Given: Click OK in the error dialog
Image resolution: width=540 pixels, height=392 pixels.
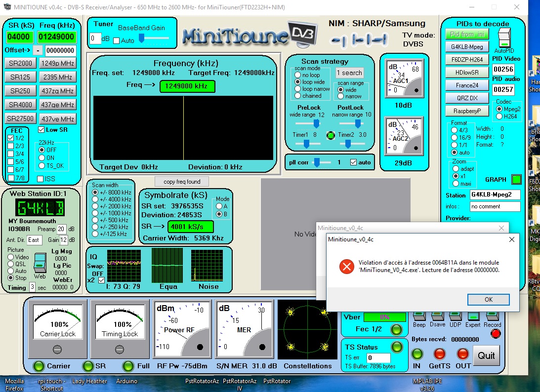Looking at the screenshot, I should [x=488, y=299].
